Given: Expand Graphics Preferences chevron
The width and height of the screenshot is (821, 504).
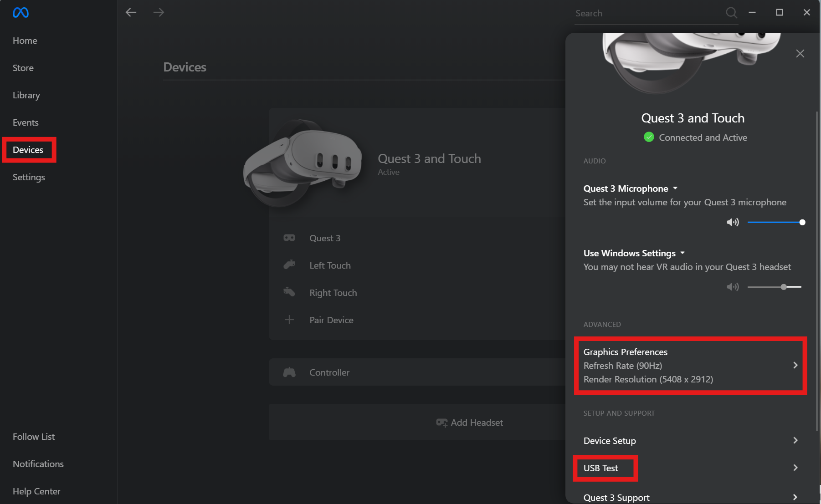Looking at the screenshot, I should (x=795, y=365).
